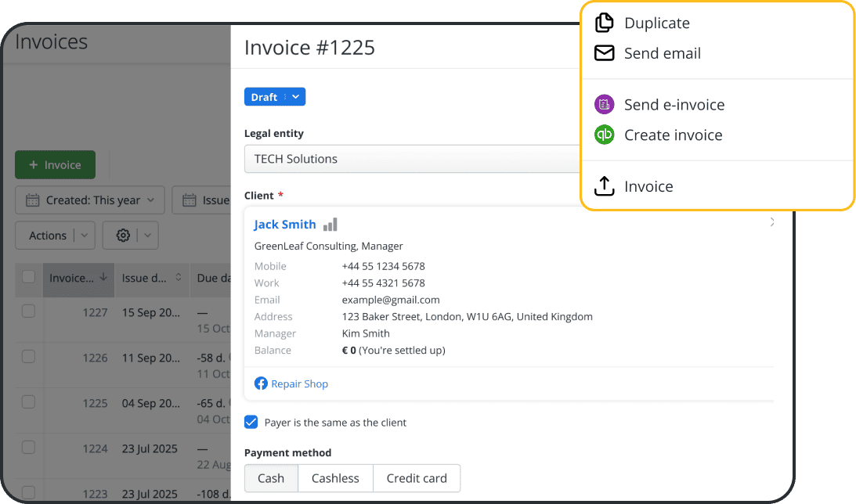Click the export arrow icon beside Invoice
The height and width of the screenshot is (504, 856).
point(604,186)
